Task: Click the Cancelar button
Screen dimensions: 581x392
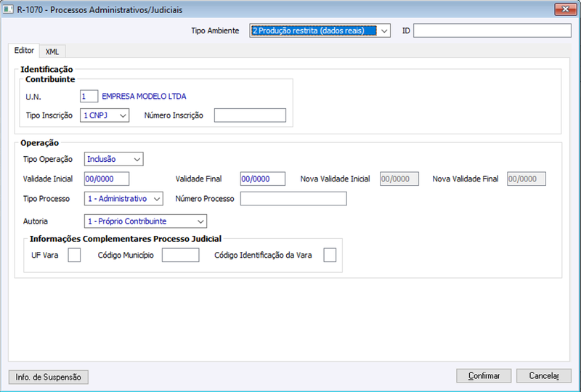Action: click(544, 376)
